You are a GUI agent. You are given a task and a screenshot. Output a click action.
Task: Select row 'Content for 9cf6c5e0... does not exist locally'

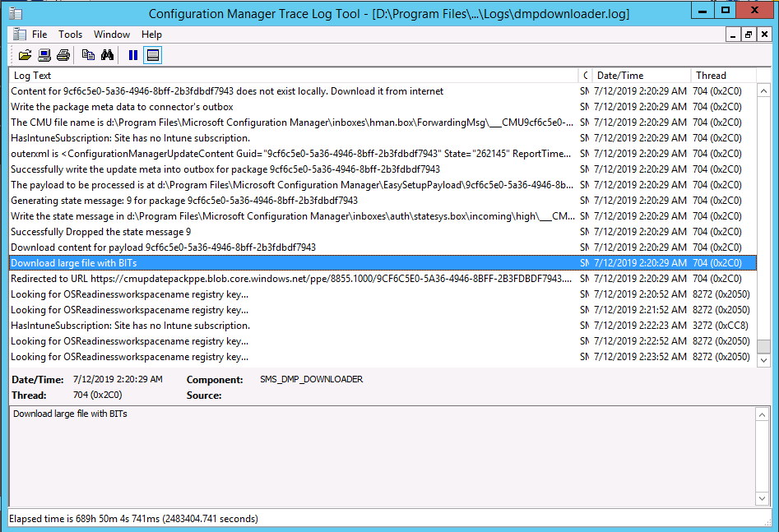tap(383, 91)
